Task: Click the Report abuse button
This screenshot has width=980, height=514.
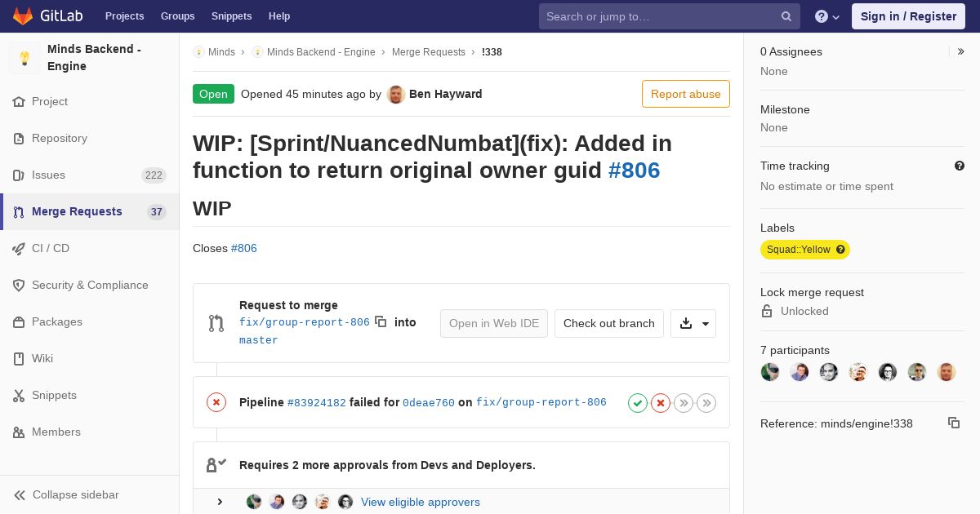Action: (x=686, y=94)
